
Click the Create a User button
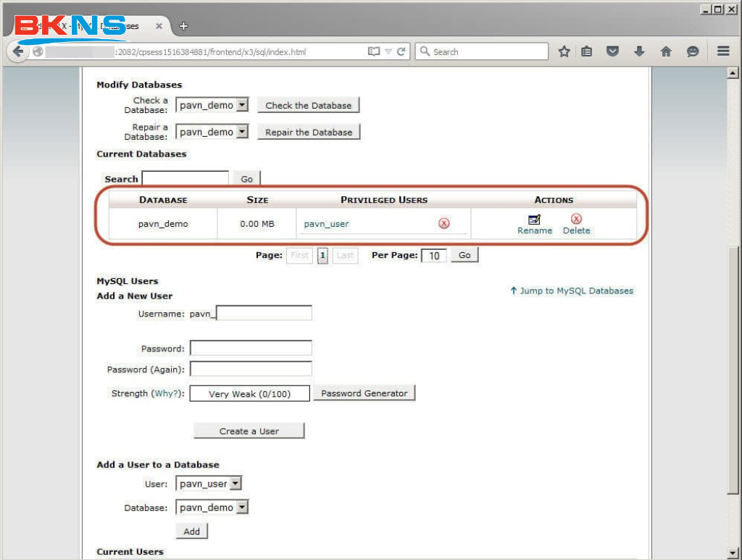click(x=249, y=431)
